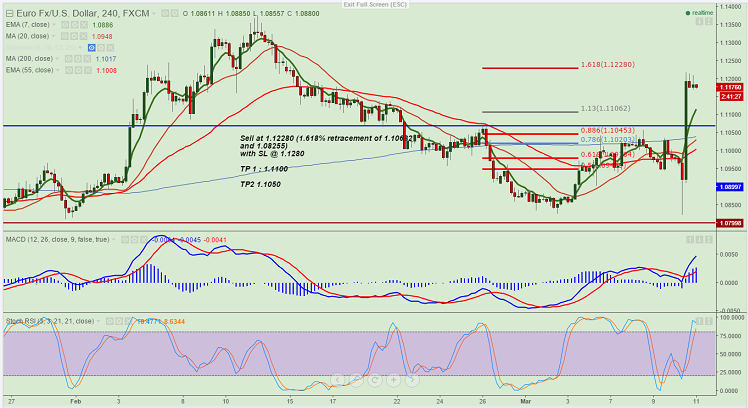Select the 1.618(1.12280) Fibonacci level label
748x408 pixels.
click(x=607, y=64)
